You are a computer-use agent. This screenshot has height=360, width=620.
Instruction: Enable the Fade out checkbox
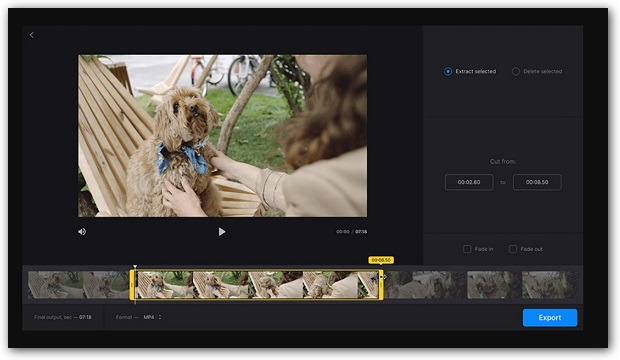[513, 249]
